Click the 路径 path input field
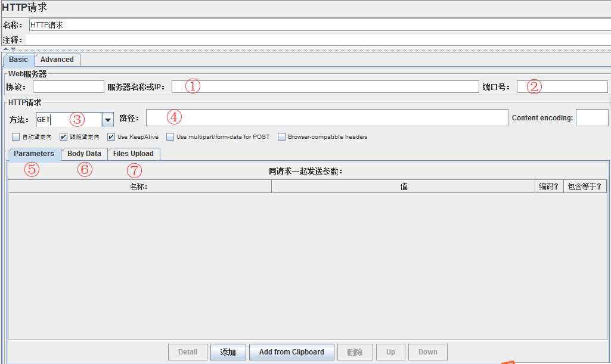The width and height of the screenshot is (611, 364). coord(327,117)
